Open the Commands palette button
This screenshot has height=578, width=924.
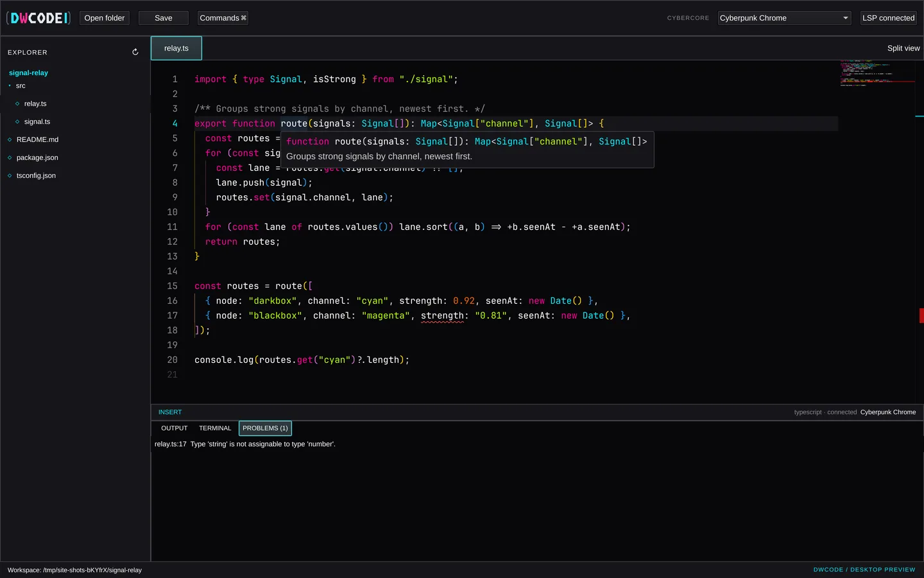pos(223,18)
